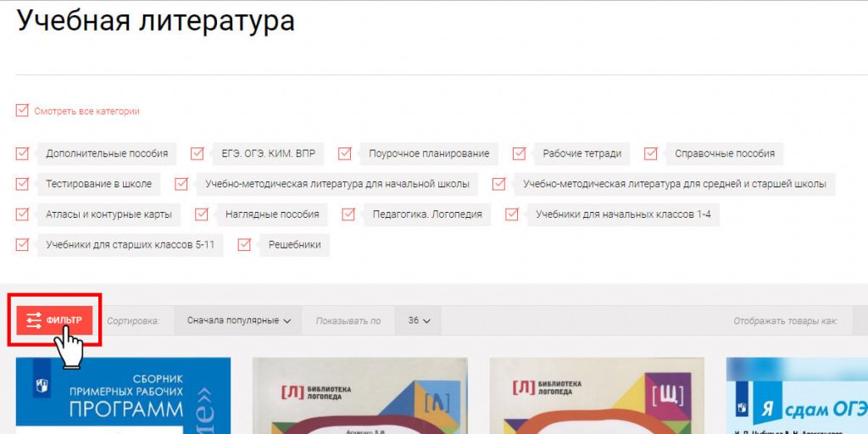Toggle the Наглядные пособия checkbox
Image resolution: width=868 pixels, height=434 pixels.
202,214
